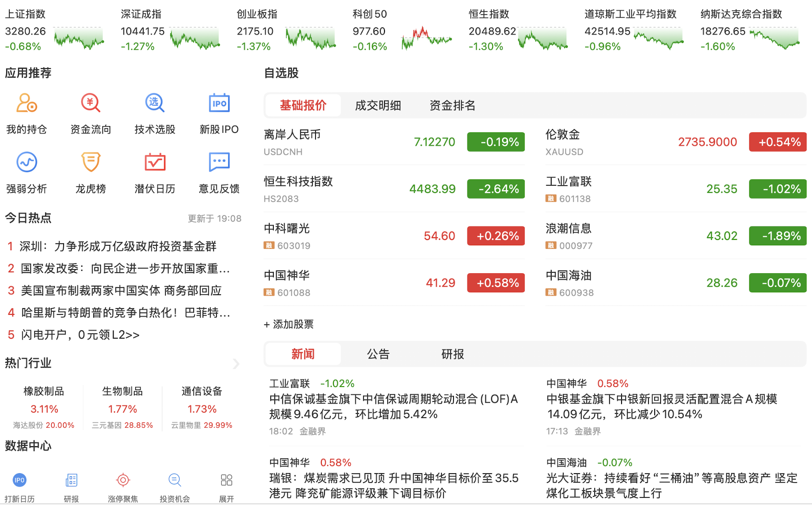Screen dimensions: 812x505
Task: Open 打新日历 icon in data center
Action: click(19, 480)
